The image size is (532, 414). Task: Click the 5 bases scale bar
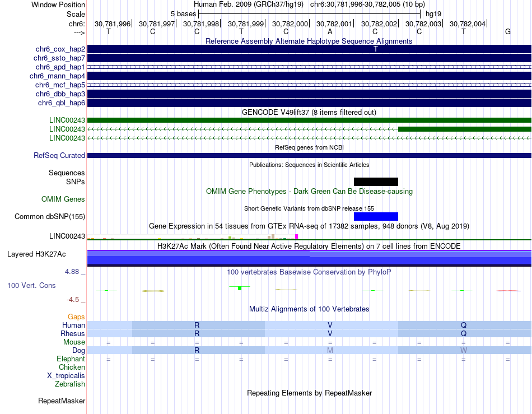click(309, 14)
